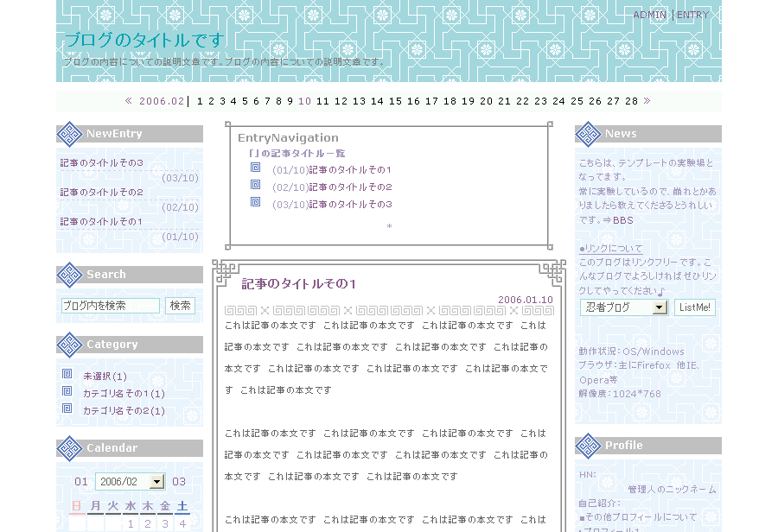Click the previous month double-arrow icon
778x532 pixels.
[129, 101]
